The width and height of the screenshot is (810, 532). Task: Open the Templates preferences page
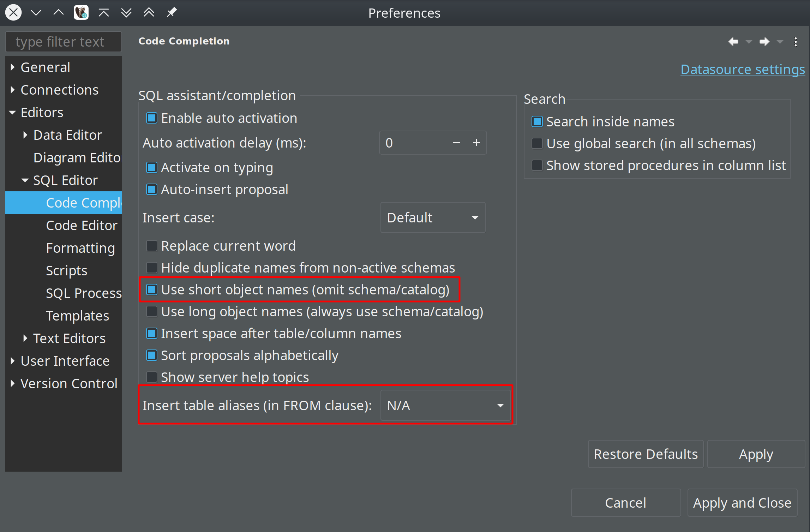coord(77,316)
